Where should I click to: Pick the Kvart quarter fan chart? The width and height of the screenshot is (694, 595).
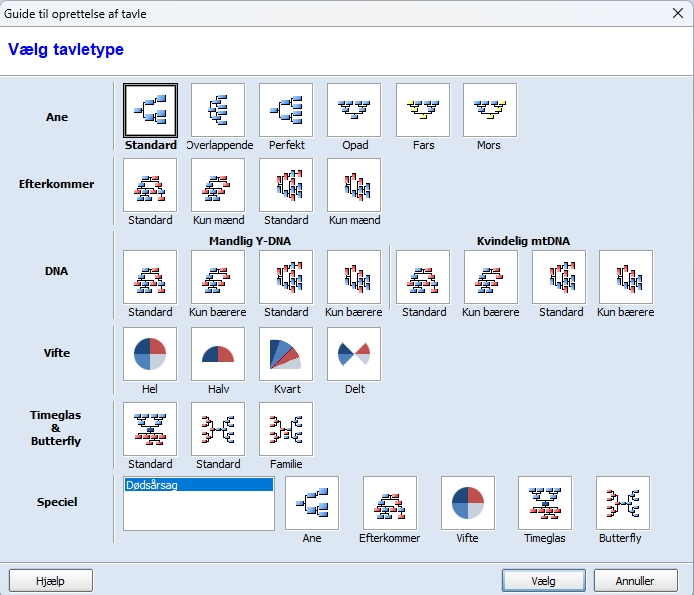tap(286, 354)
